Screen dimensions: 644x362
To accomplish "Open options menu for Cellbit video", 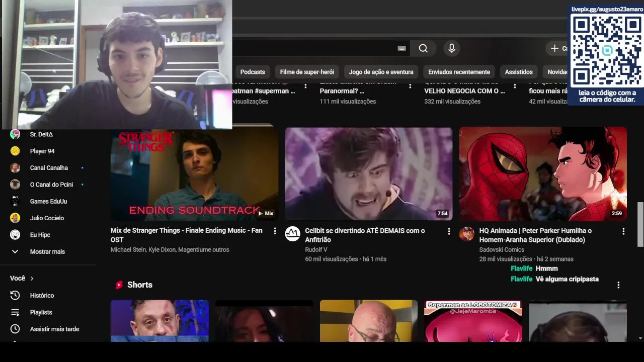I will pyautogui.click(x=449, y=231).
